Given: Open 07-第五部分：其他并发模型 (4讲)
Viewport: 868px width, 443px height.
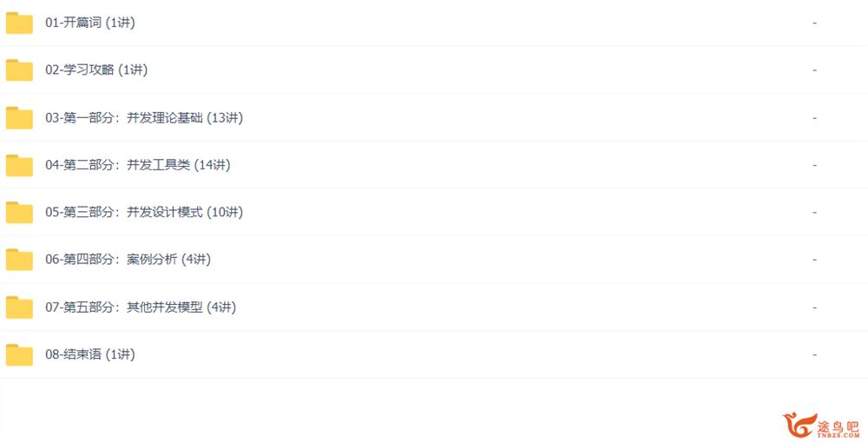Looking at the screenshot, I should 141,307.
